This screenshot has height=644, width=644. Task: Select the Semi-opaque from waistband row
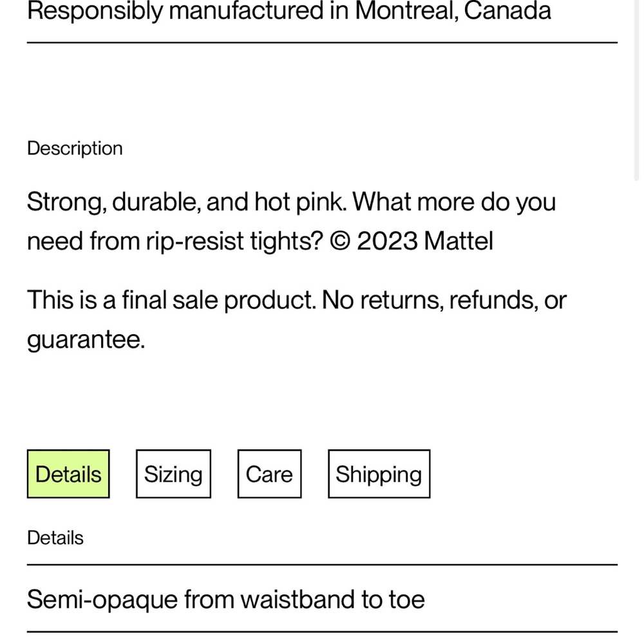(x=322, y=599)
